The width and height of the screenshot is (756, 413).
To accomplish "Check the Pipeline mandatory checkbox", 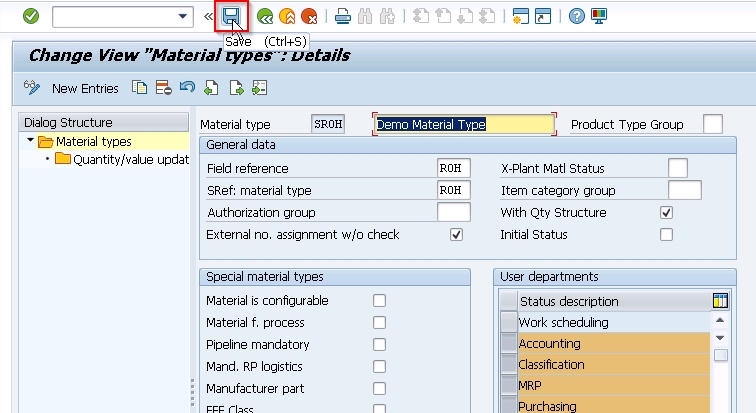I will [x=379, y=345].
